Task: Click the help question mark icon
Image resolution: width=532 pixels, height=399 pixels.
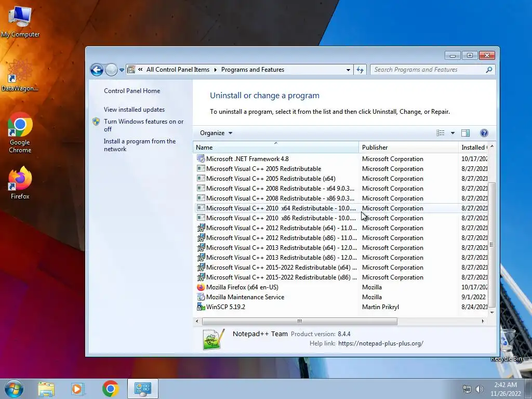Action: pos(484,133)
